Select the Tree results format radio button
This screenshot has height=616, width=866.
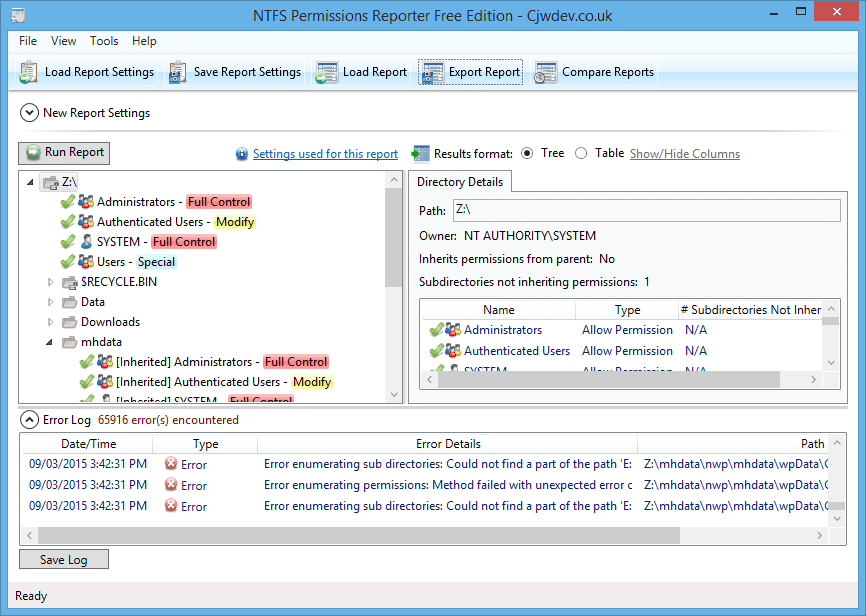click(527, 154)
